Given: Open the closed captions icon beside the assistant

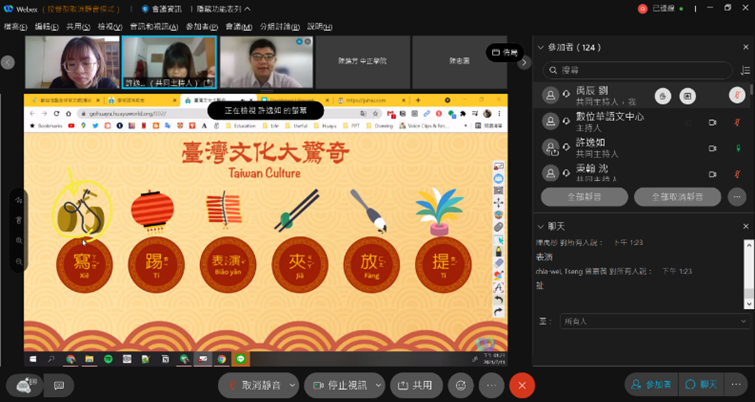Looking at the screenshot, I should pos(59,385).
